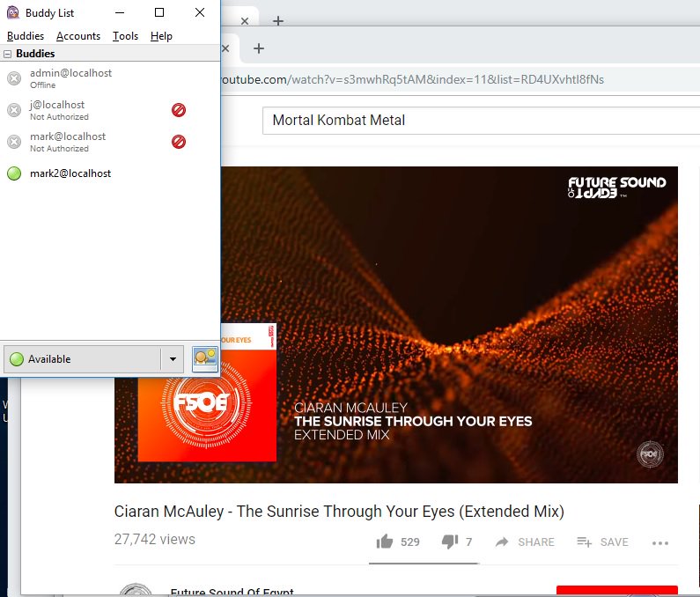Click the Pidgin app icon in title bar
Screen dimensions: 700x597
pos(13,12)
